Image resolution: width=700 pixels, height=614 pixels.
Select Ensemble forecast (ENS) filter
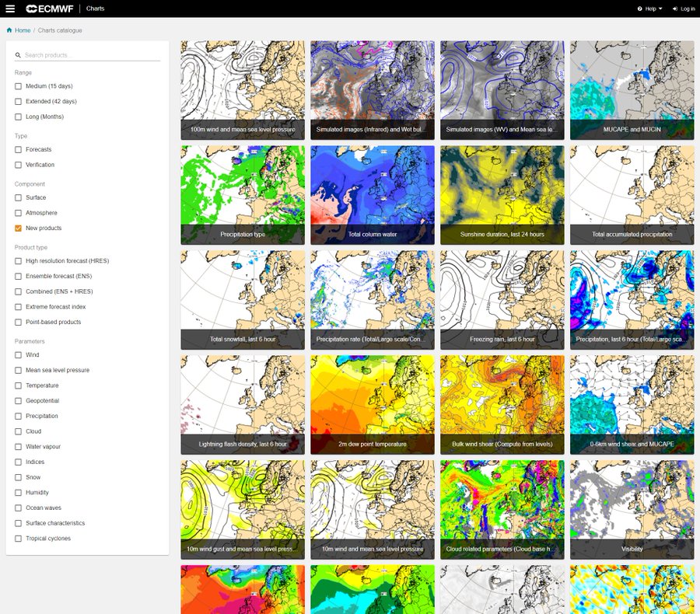click(x=19, y=276)
